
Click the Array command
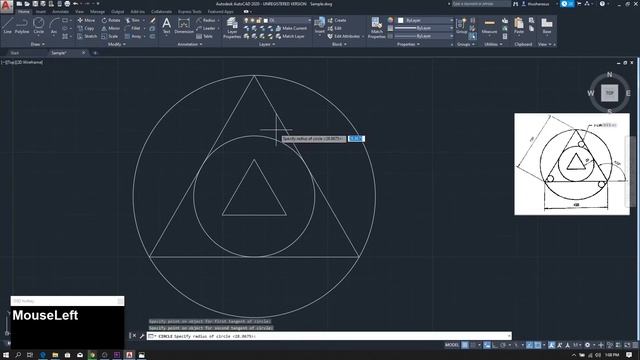click(x=133, y=36)
